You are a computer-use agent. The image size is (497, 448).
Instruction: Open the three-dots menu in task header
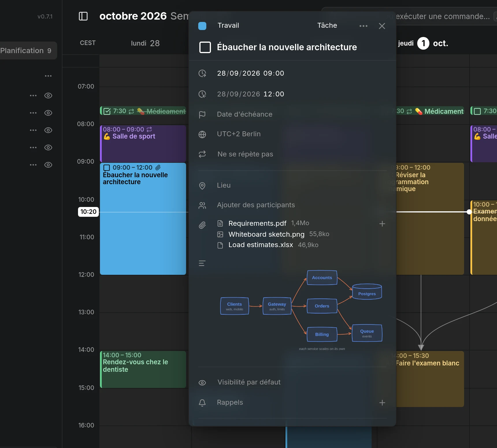tap(364, 26)
